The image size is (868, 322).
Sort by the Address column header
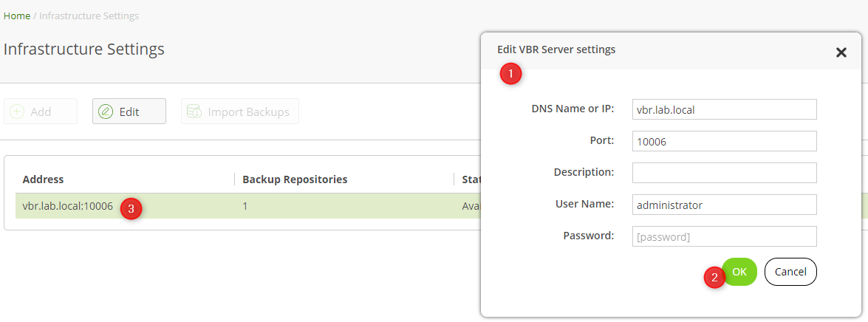43,179
